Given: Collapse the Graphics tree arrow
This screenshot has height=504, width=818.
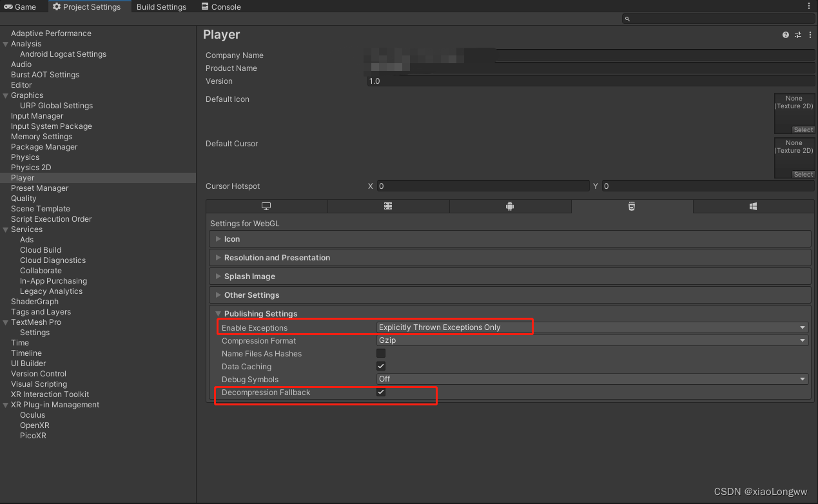Looking at the screenshot, I should point(6,95).
